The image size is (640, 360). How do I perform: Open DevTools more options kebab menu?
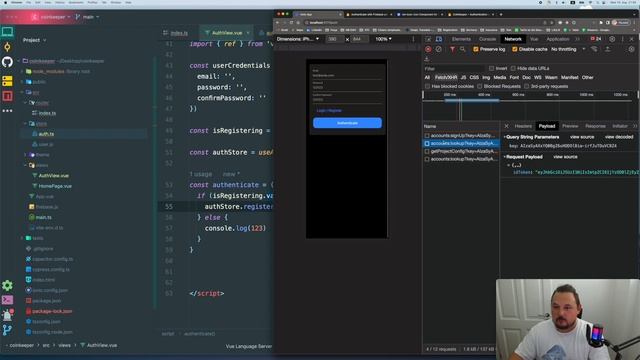point(622,39)
